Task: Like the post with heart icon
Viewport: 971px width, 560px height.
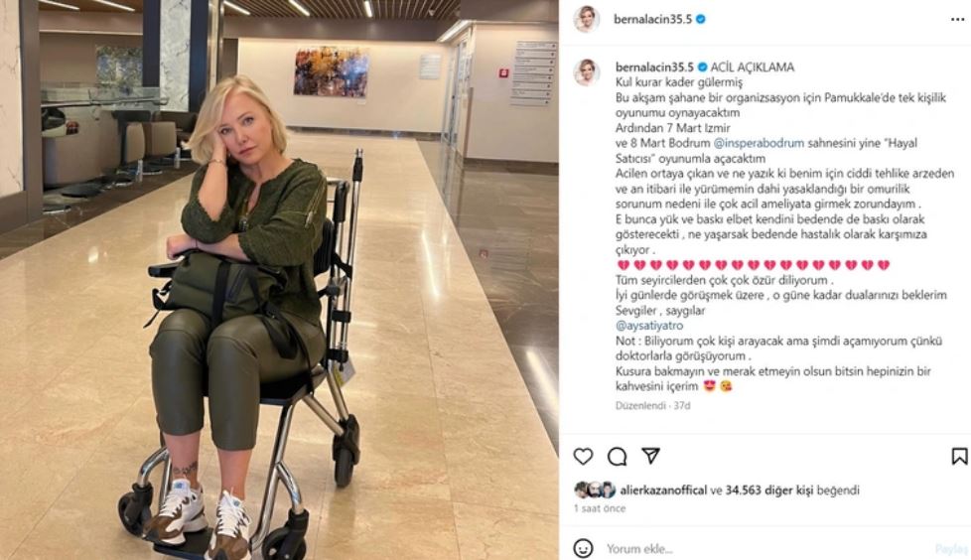Action: tap(583, 457)
